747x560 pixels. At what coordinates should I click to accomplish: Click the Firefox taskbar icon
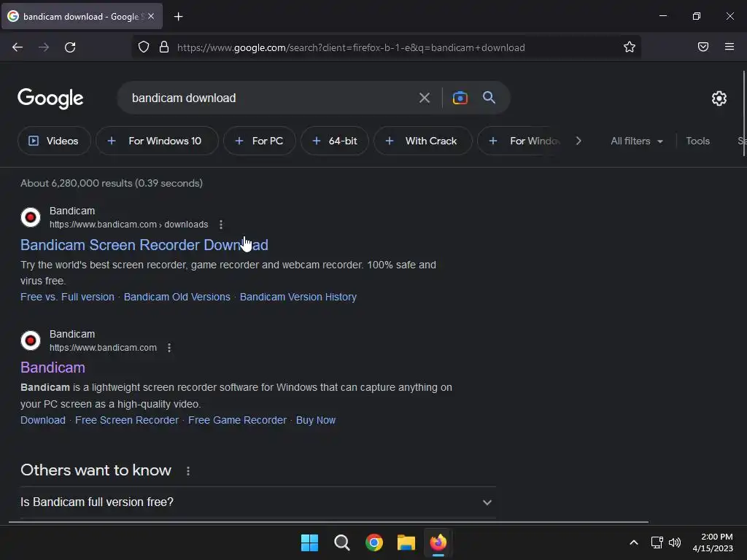click(x=438, y=542)
